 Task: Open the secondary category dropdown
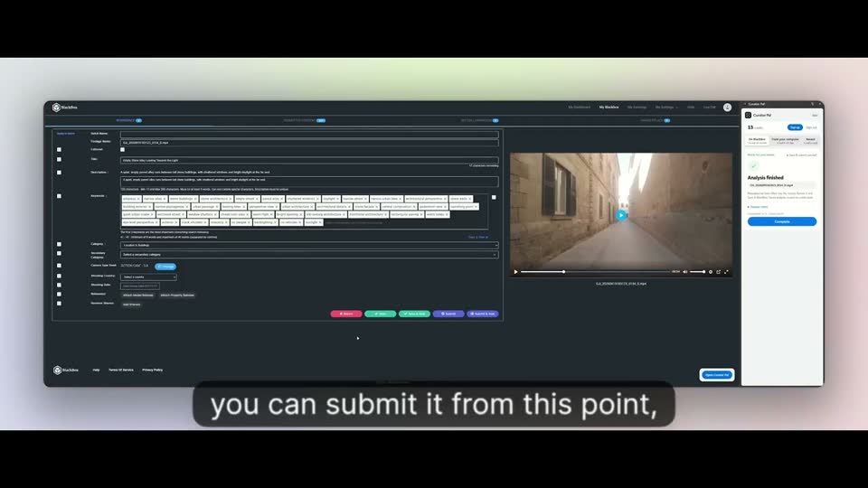[309, 255]
